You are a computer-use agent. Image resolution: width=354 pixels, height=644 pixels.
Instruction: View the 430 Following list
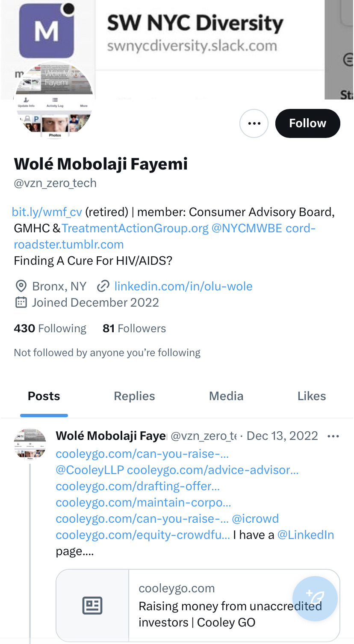[50, 328]
